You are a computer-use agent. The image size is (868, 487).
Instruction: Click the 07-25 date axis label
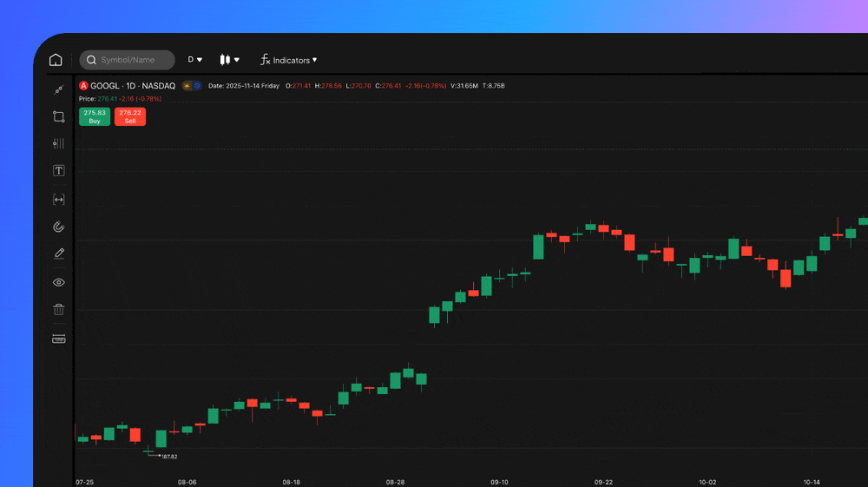[x=85, y=482]
